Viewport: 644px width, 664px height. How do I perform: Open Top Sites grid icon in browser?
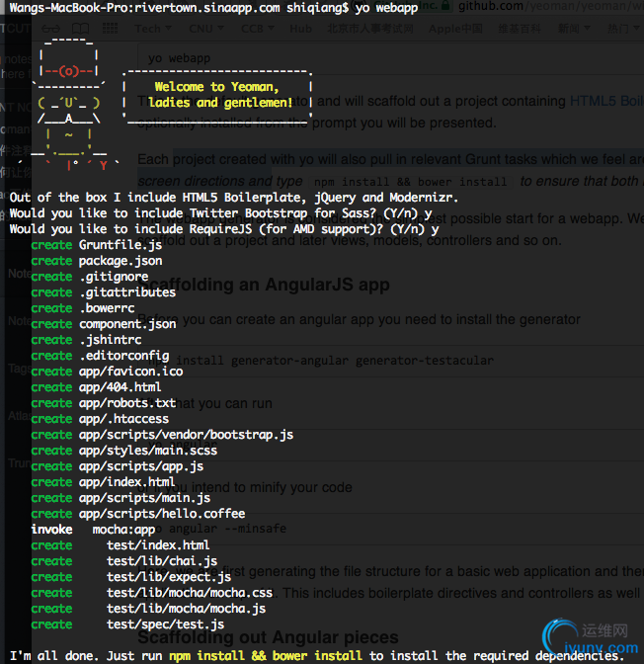(110, 29)
